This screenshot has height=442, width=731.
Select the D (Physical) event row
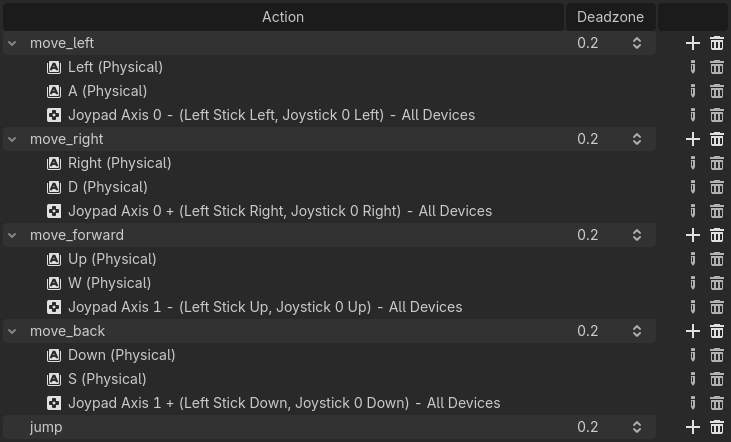click(107, 187)
